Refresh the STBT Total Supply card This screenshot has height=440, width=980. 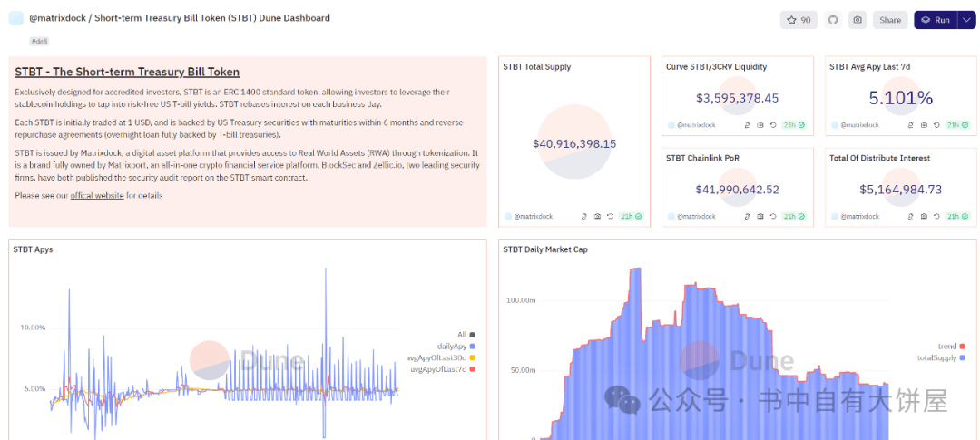(610, 216)
